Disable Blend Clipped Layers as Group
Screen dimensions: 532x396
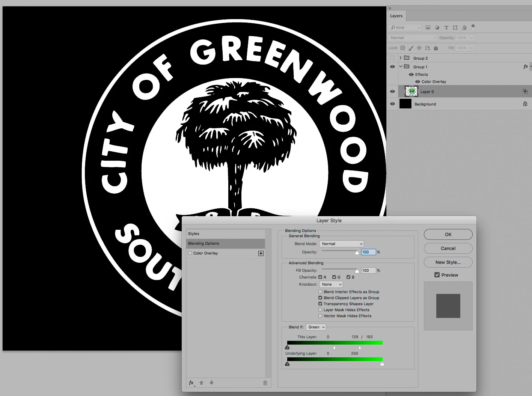pyautogui.click(x=320, y=298)
